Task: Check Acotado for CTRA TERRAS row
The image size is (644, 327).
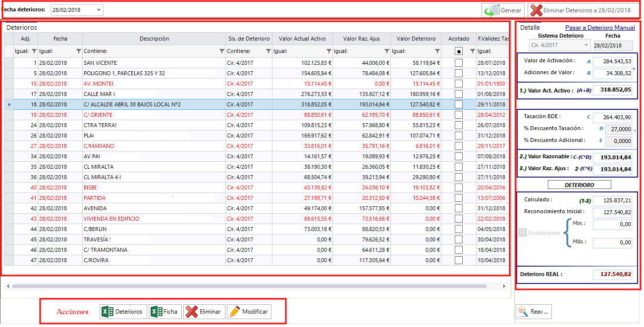Action: (459, 125)
